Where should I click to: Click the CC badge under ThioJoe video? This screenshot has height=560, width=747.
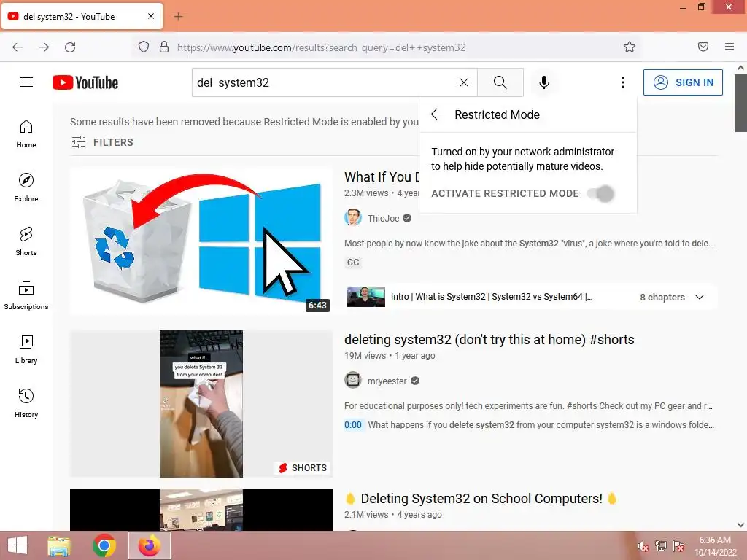click(353, 262)
